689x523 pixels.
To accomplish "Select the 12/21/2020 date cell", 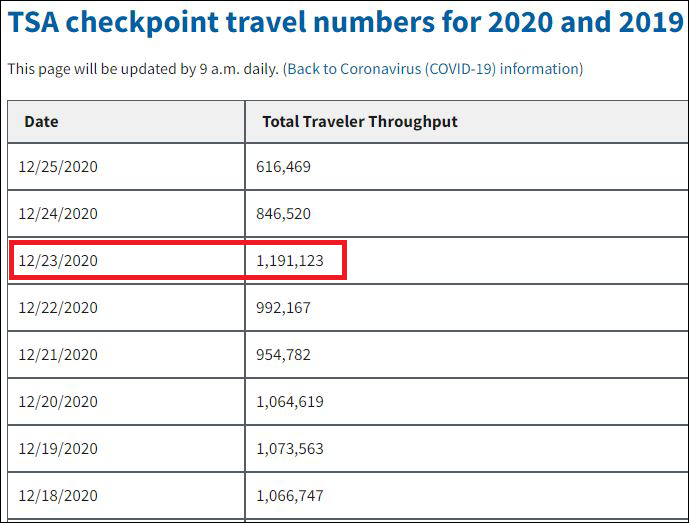I will pos(58,355).
